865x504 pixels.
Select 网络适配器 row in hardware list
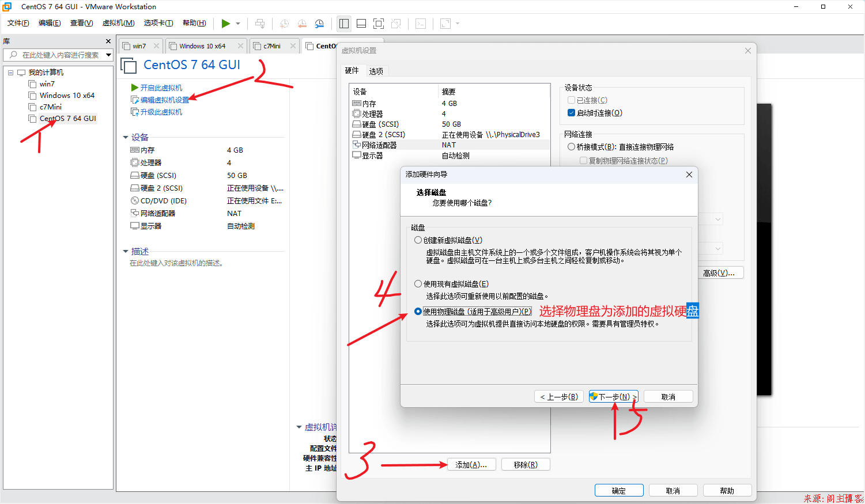tap(450, 145)
